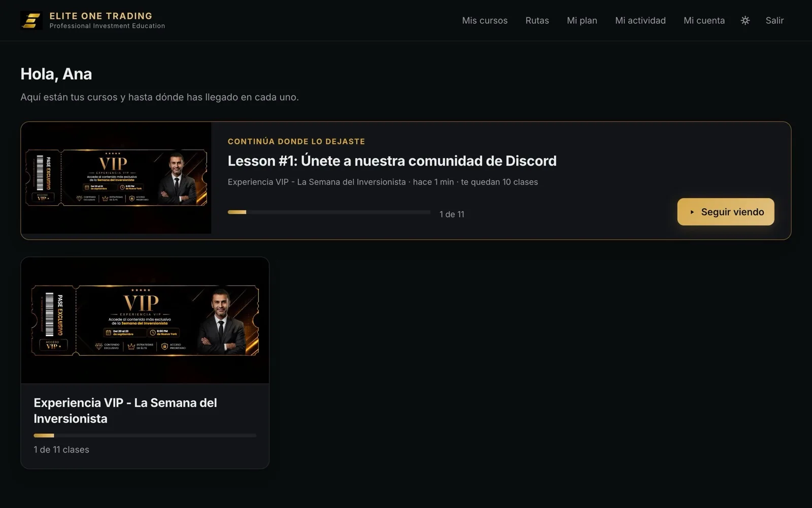Click the course card title Experiencia VIP - La Semana del Inversionista
812x508 pixels.
click(x=125, y=410)
